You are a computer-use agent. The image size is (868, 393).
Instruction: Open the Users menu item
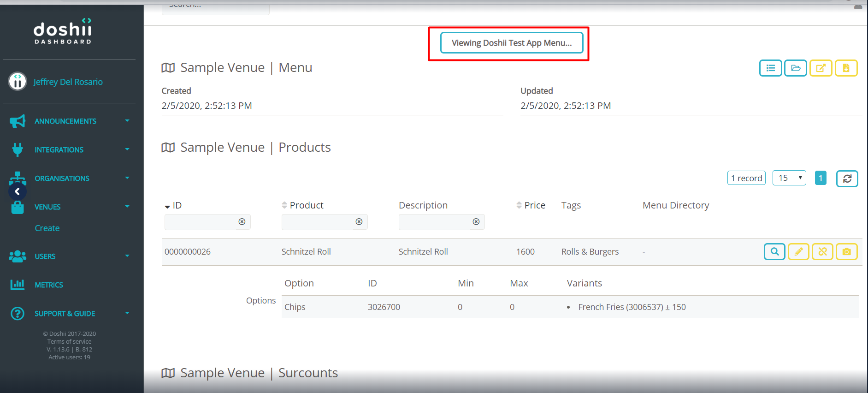pos(45,256)
